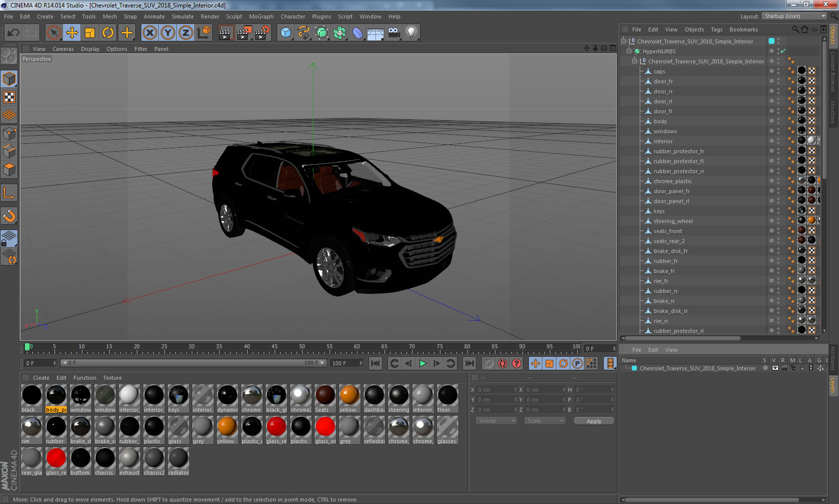Image resolution: width=839 pixels, height=504 pixels.
Task: Add a light object
Action: click(x=412, y=33)
